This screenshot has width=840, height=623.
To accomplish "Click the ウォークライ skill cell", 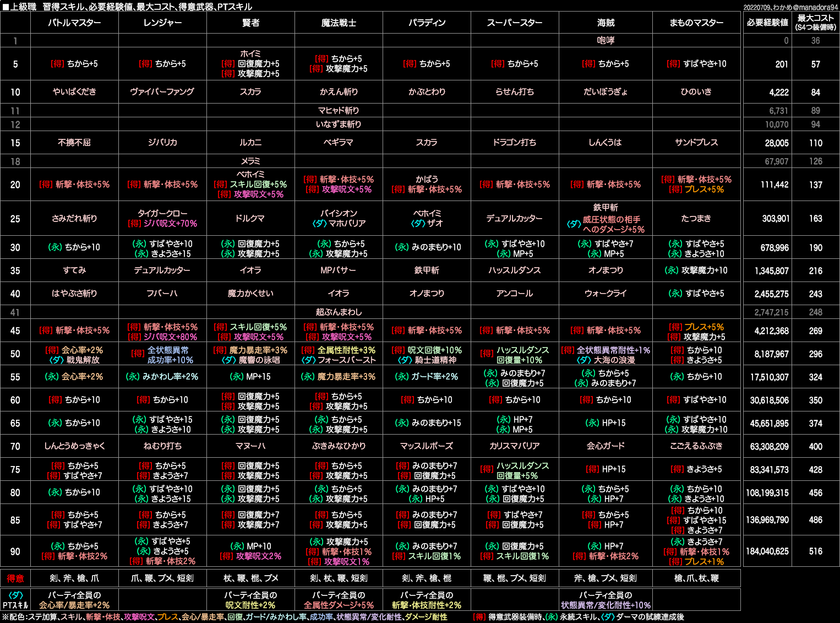I will point(606,294).
